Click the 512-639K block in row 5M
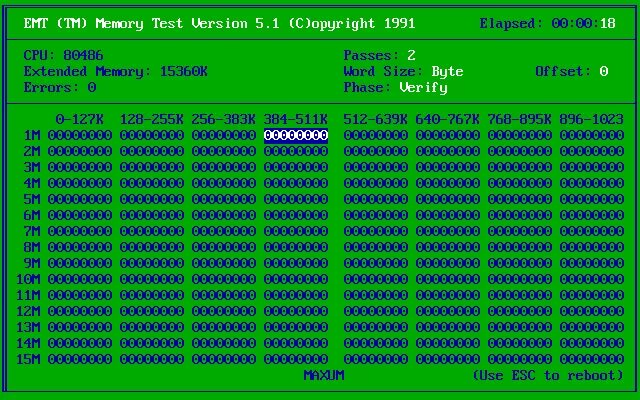Image resolution: width=640 pixels, height=400 pixels. click(x=376, y=199)
